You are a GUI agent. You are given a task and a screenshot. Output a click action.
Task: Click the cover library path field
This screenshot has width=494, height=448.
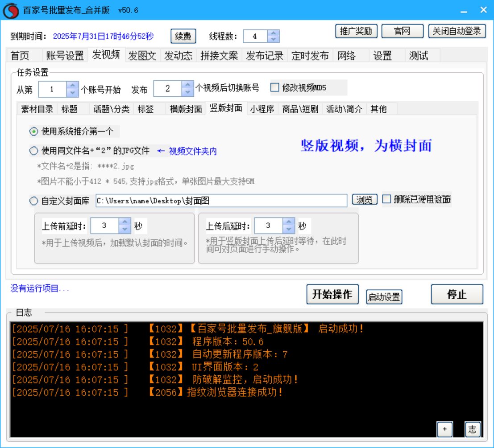click(221, 201)
